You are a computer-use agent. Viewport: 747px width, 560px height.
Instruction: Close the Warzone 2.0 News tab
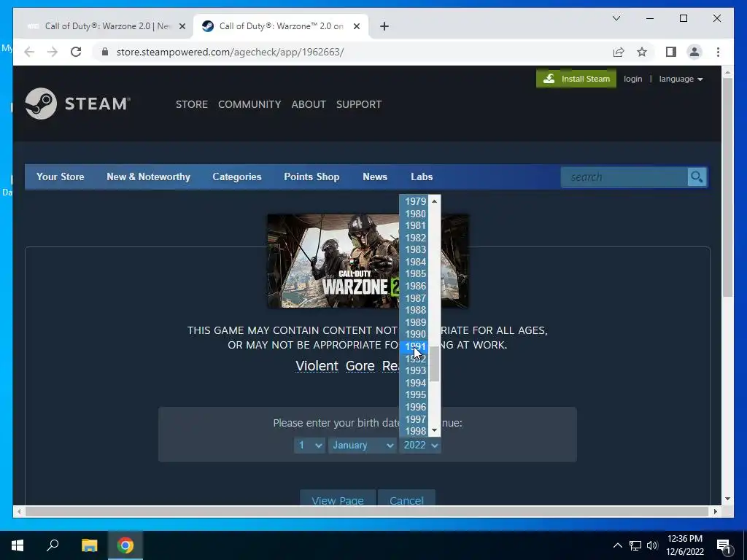pyautogui.click(x=182, y=26)
